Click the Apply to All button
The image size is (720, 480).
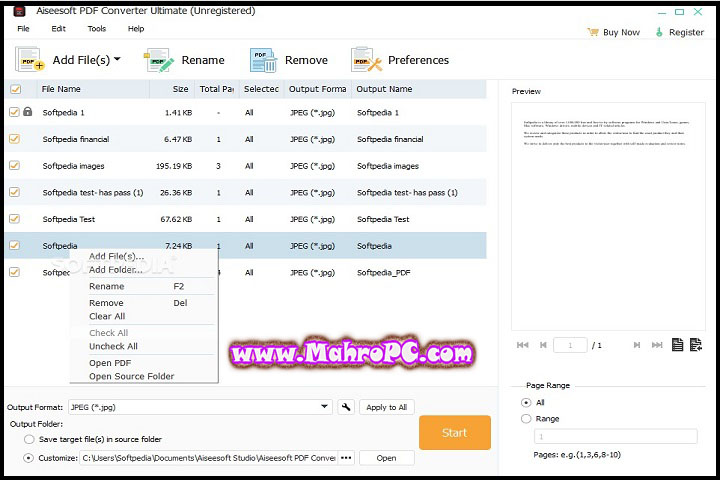coord(387,407)
